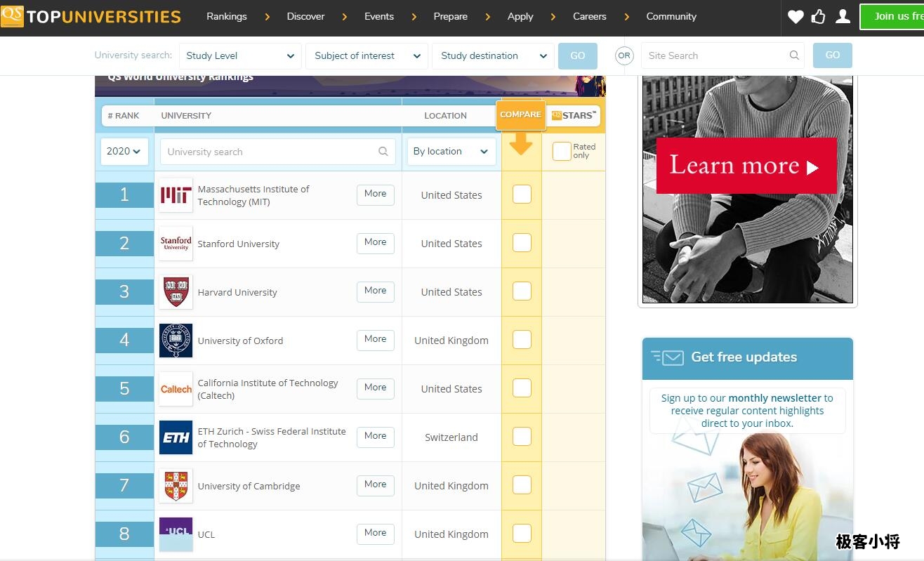The height and width of the screenshot is (561, 924).
Task: Click the thumbs-up icon in header
Action: 818,17
